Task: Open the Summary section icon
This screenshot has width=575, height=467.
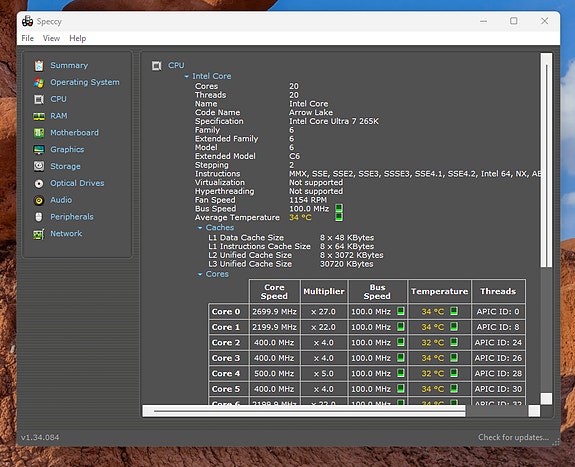Action: pyautogui.click(x=39, y=66)
